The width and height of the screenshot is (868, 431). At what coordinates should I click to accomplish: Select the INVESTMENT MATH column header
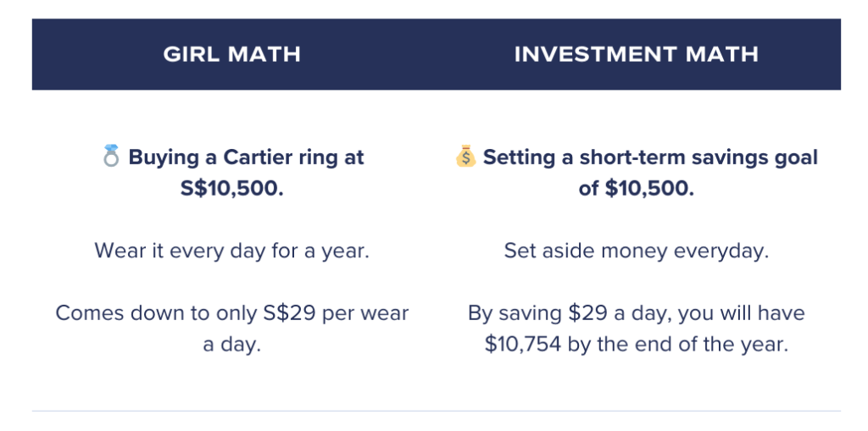coord(636,54)
